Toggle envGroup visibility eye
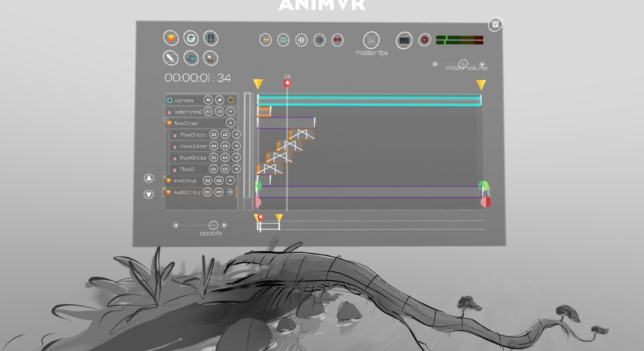This screenshot has height=351, width=644. click(x=230, y=181)
